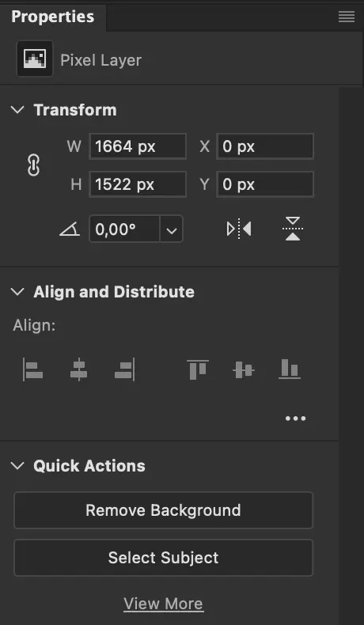This screenshot has width=364, height=625.
Task: Collapse the Quick Actions section
Action: (17, 465)
